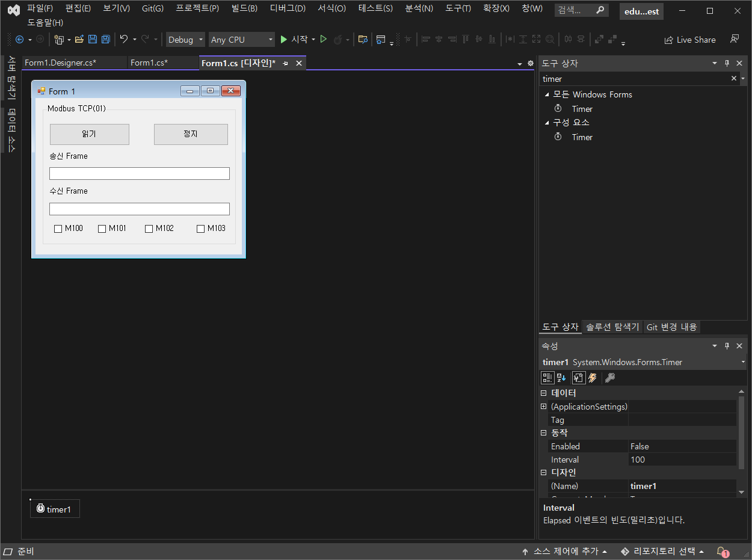Open the timer1 object selector dropdown
752x560 pixels.
743,362
